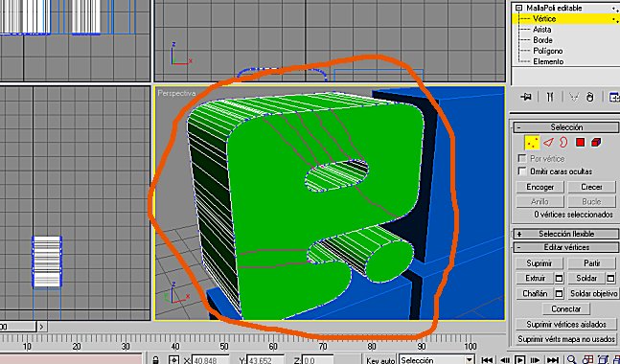Screen dimensions: 620x364
Task: Select Edge sub-object level icon
Action: coord(547,143)
